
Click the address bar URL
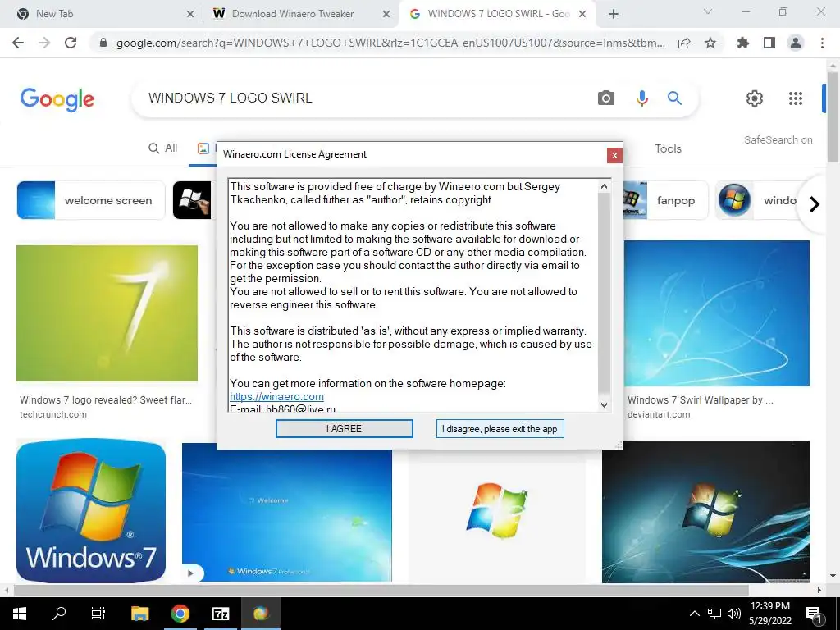point(390,43)
